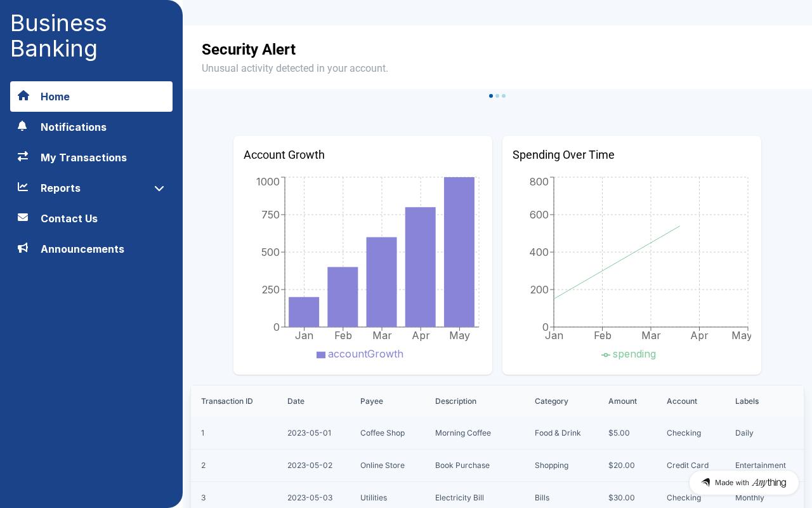The image size is (812, 508).
Task: Click the Reports chart icon
Action: 23,187
